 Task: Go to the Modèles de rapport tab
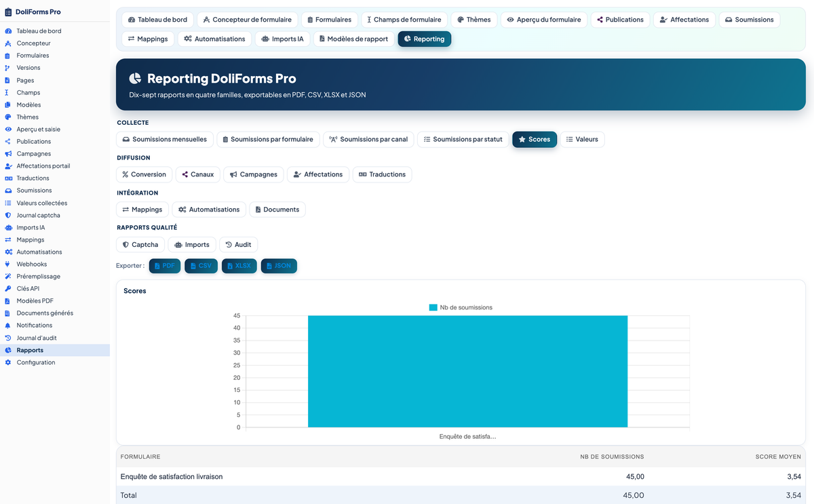click(353, 39)
